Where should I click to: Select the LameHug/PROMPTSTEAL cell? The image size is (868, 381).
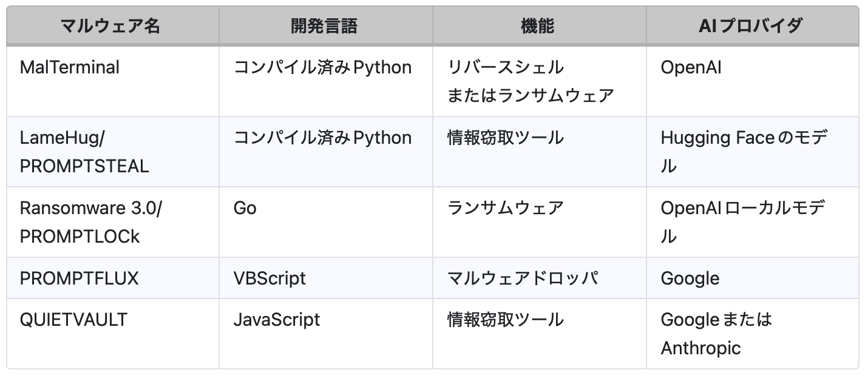pos(84,152)
